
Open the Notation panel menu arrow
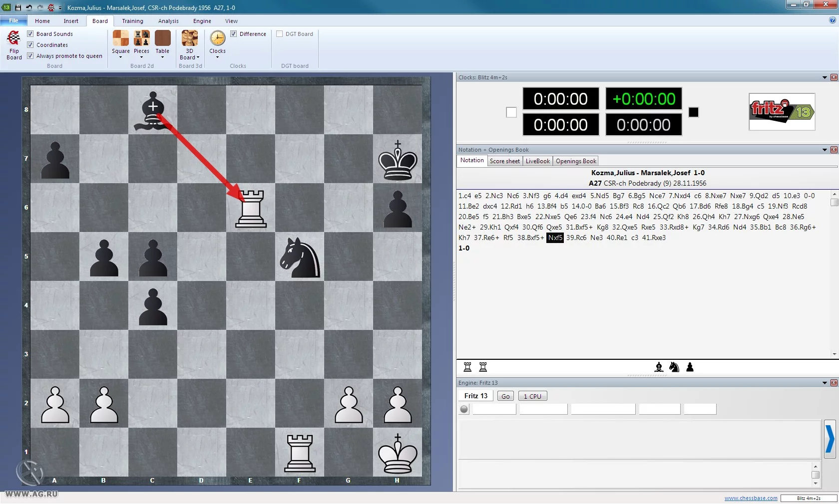pos(825,150)
